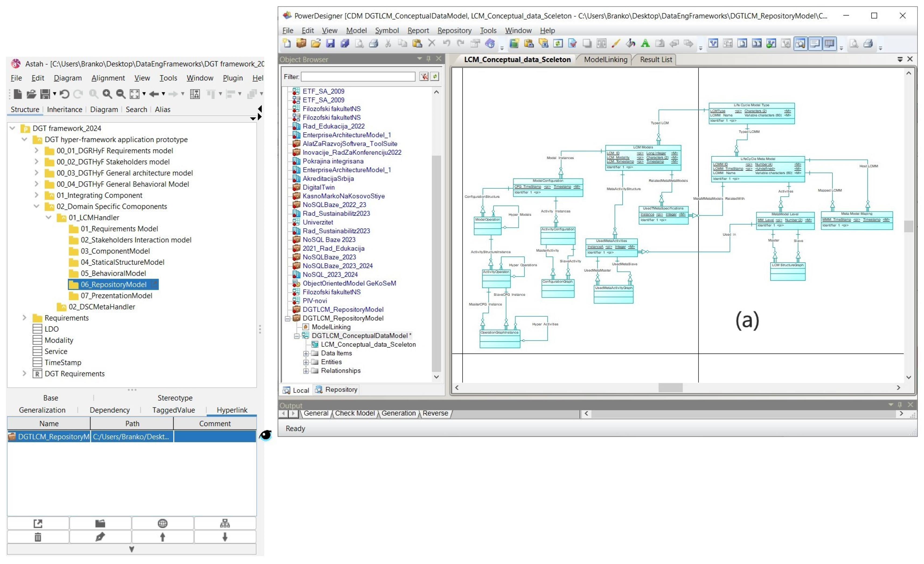Click PowerDesigner print icon in main toolbar

(373, 43)
